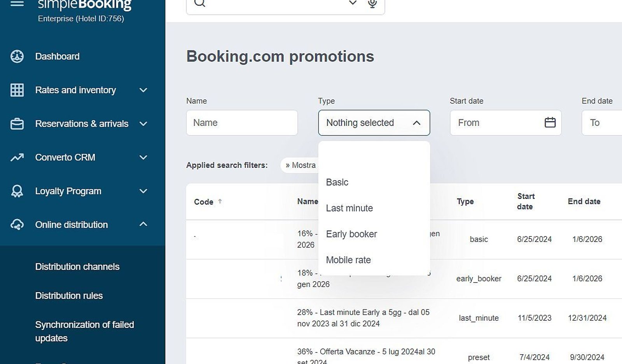This screenshot has width=622, height=364.
Task: Open Synchronization of failed updates item
Action: tap(84, 331)
